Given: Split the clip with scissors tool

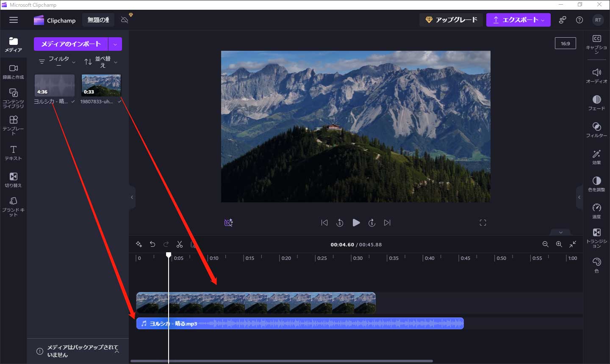Looking at the screenshot, I should point(180,244).
